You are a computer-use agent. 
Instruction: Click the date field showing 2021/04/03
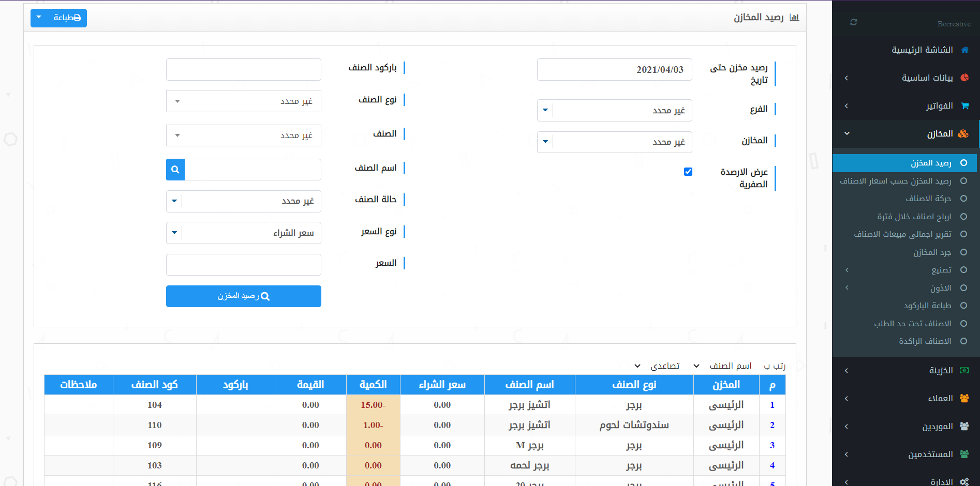pos(614,69)
